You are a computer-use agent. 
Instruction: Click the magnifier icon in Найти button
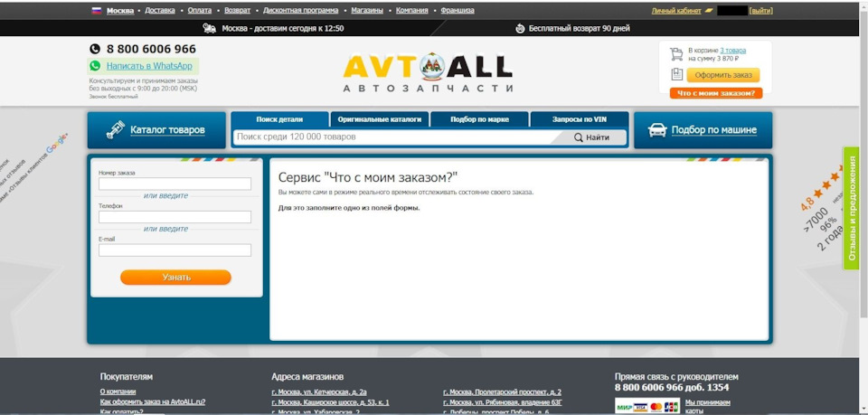click(x=579, y=137)
